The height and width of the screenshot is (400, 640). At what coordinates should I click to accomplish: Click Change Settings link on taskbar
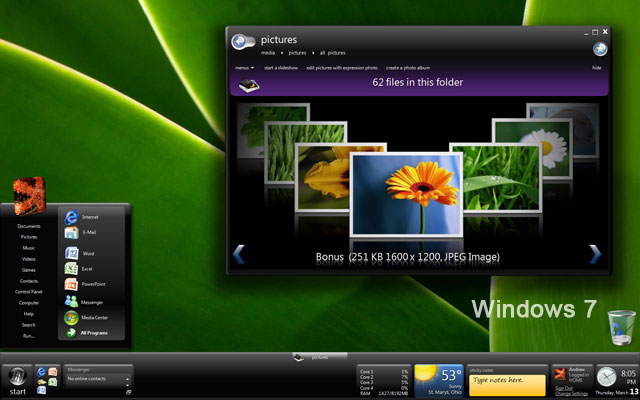[571, 393]
